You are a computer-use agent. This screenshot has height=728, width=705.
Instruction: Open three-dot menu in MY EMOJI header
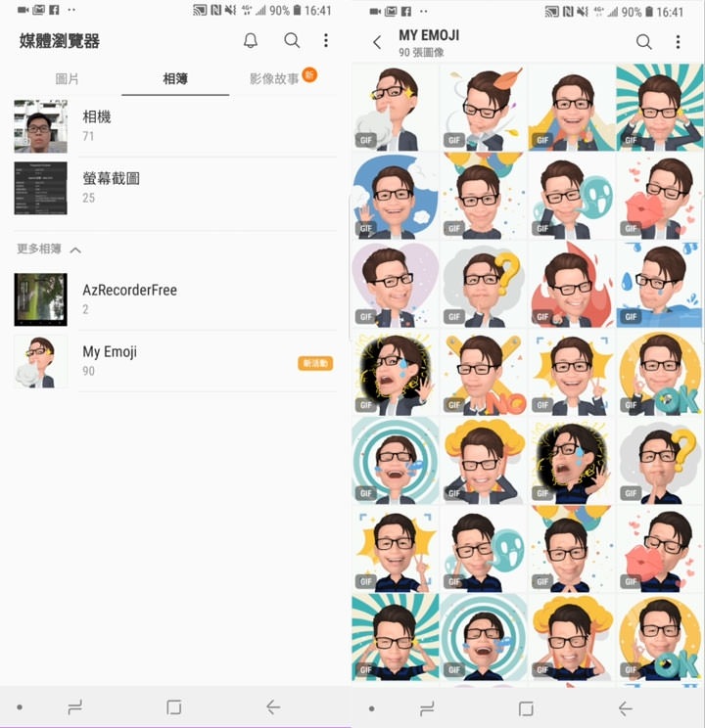click(678, 42)
